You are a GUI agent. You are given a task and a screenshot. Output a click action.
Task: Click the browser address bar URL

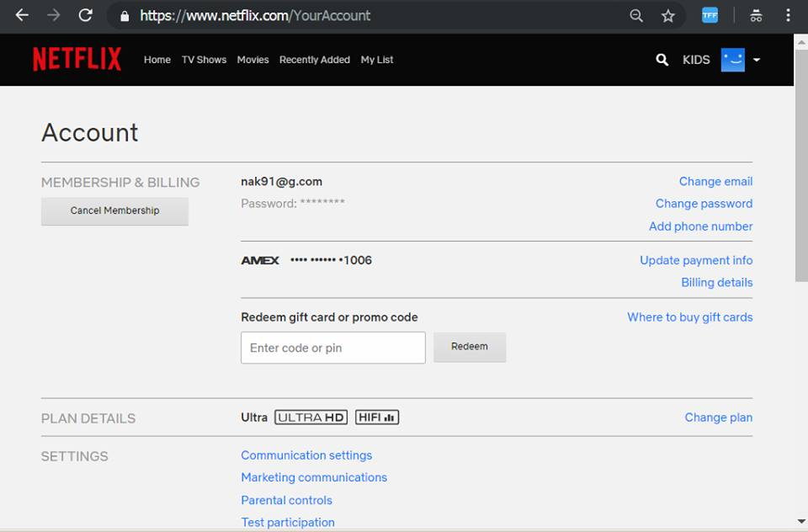(255, 16)
